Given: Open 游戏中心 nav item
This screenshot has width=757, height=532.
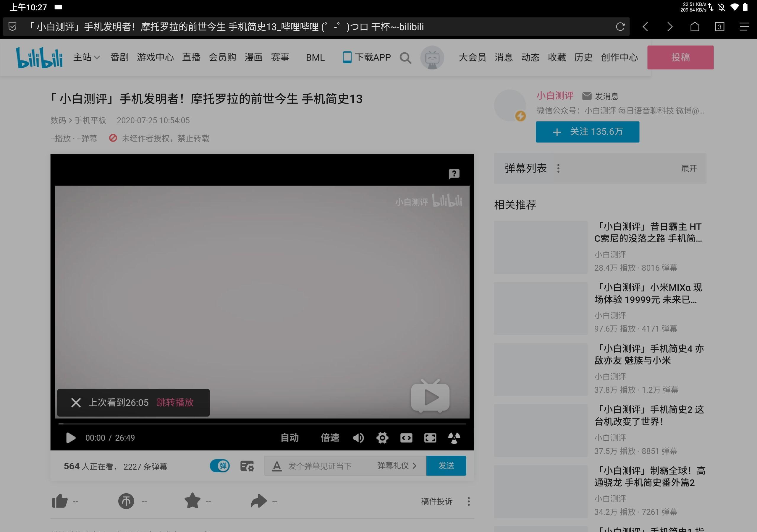Looking at the screenshot, I should (x=155, y=57).
